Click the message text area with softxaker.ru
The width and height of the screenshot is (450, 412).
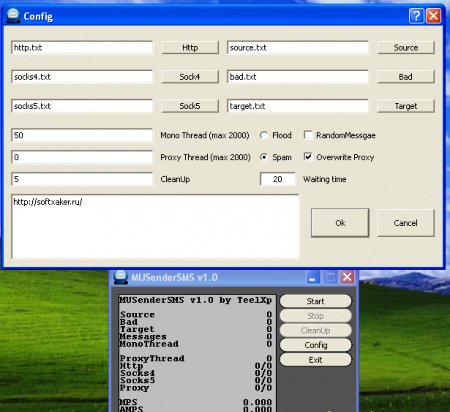click(155, 227)
